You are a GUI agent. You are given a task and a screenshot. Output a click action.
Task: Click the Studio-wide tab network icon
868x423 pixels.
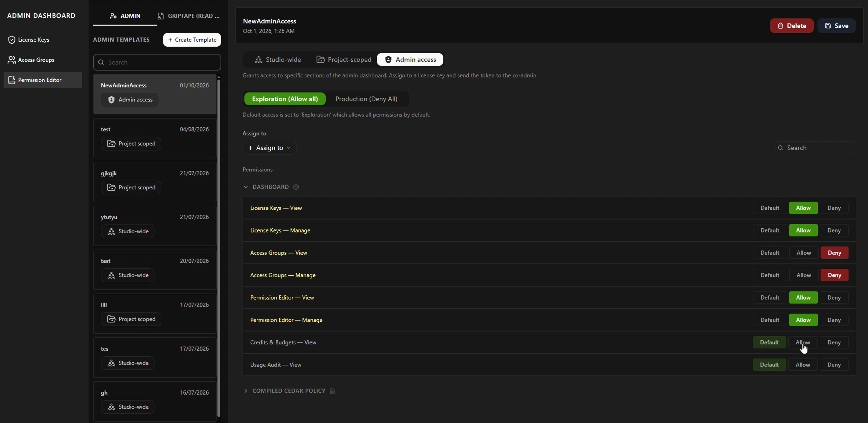[259, 60]
